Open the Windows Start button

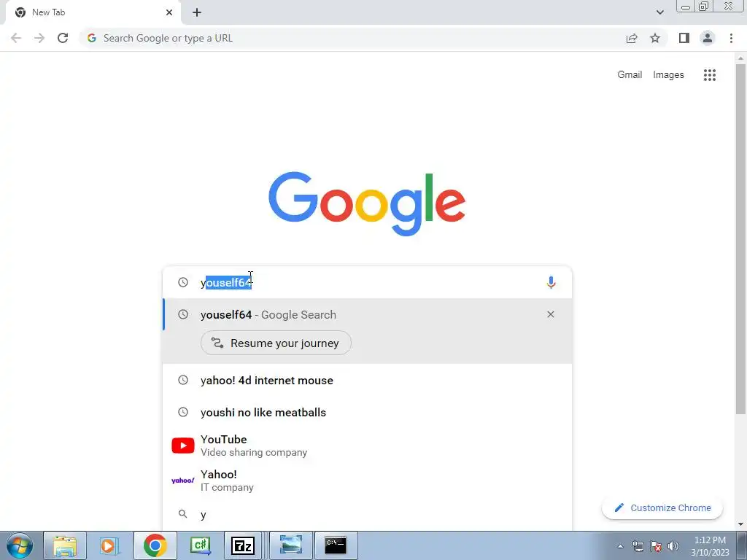point(19,545)
